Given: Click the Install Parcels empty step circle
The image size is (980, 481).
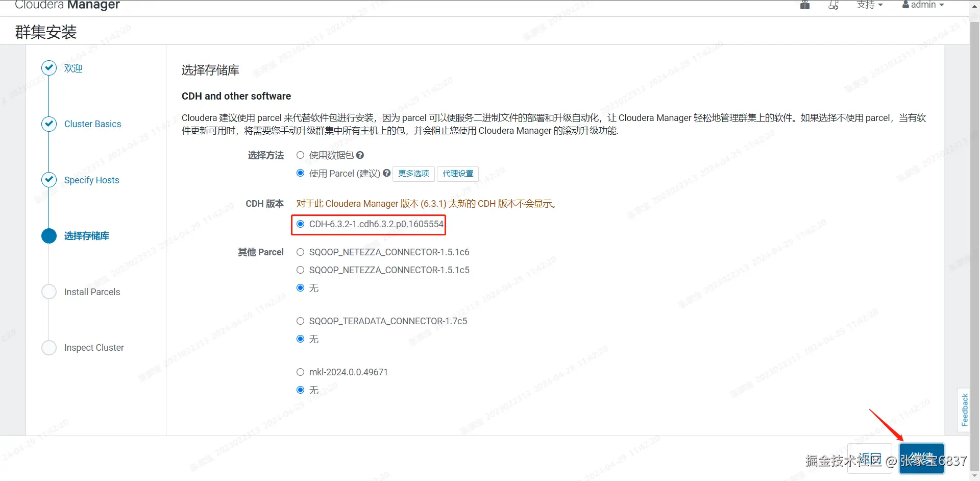Looking at the screenshot, I should click(x=49, y=292).
